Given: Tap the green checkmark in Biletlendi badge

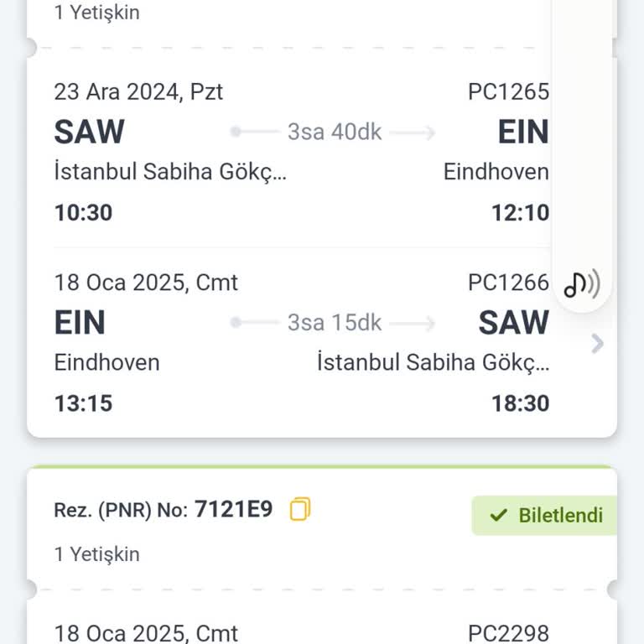Looking at the screenshot, I should [499, 515].
